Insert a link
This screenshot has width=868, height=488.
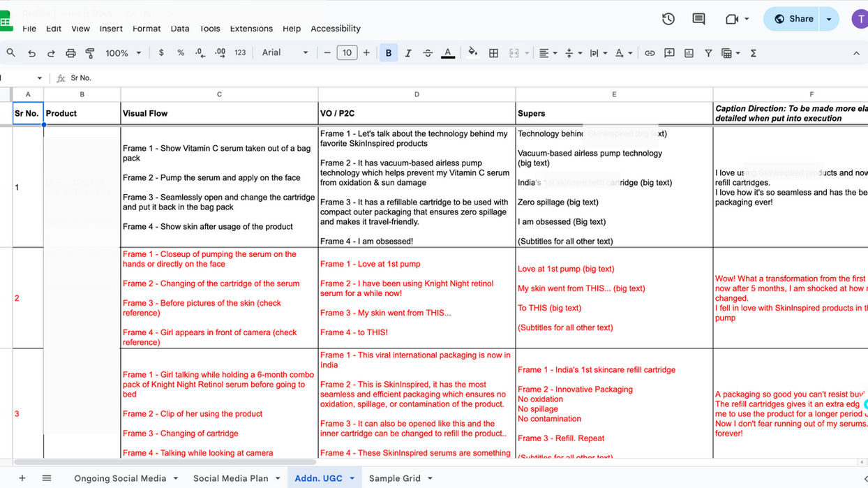(x=650, y=53)
